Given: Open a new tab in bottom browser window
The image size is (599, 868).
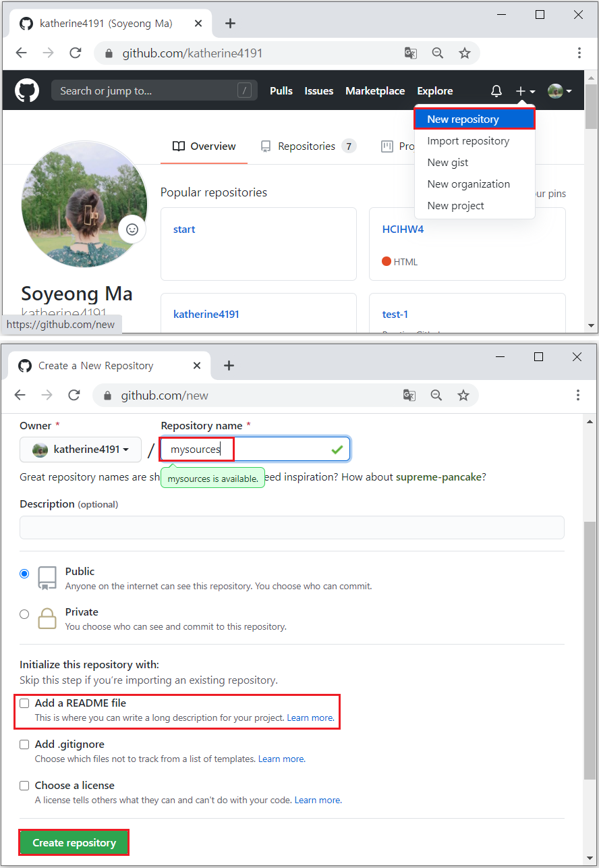Looking at the screenshot, I should [x=229, y=366].
